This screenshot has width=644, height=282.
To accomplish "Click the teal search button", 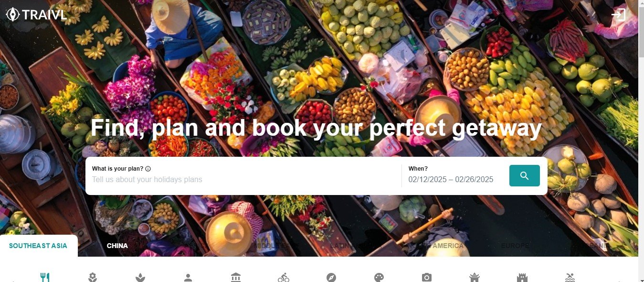I will [x=524, y=175].
